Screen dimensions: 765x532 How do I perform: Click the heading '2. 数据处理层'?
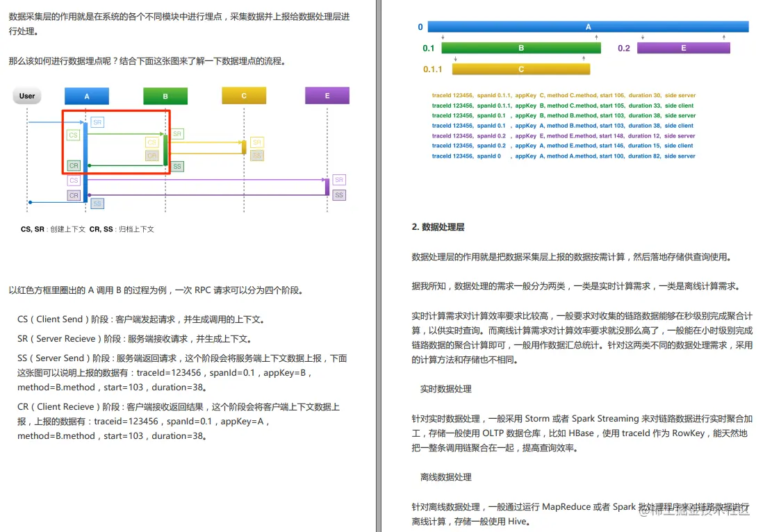[x=438, y=226]
